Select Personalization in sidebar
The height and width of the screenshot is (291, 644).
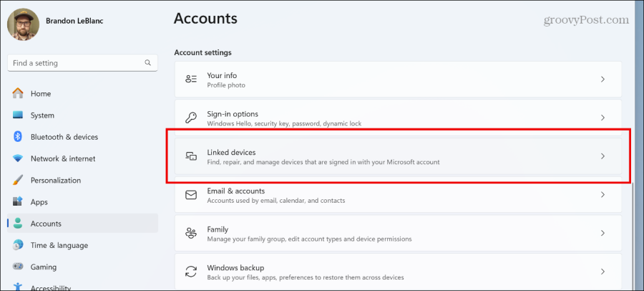(82, 181)
